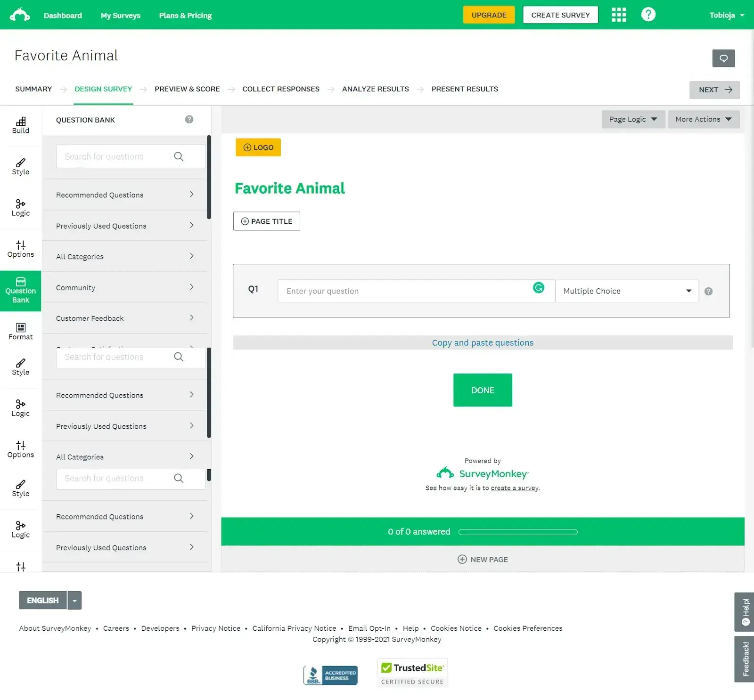The width and height of the screenshot is (754, 700).
Task: Open the Options panel icon
Action: pos(20,249)
